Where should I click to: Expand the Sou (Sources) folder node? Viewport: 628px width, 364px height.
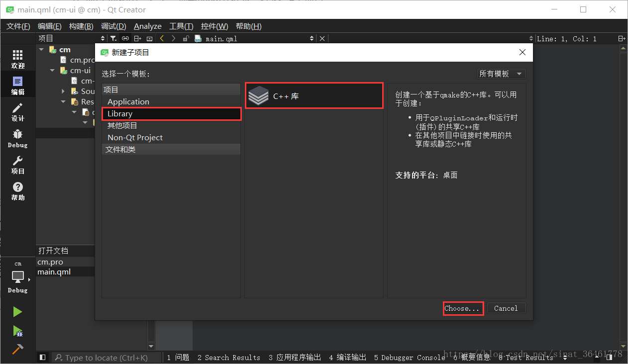(63, 91)
